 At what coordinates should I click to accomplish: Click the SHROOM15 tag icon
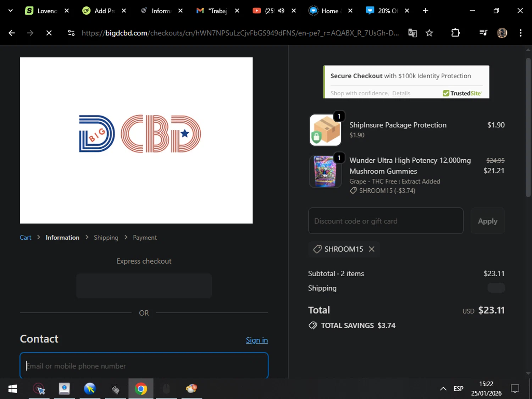(x=317, y=249)
